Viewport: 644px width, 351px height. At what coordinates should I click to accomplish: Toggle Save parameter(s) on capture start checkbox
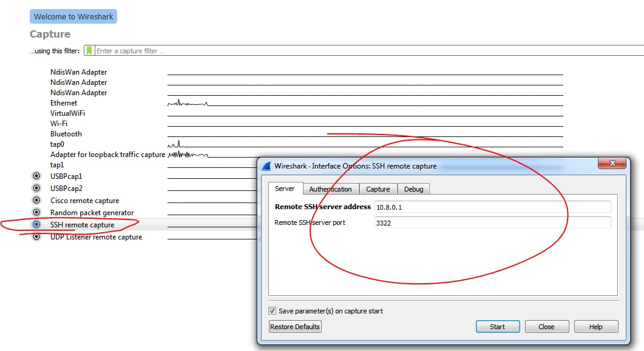point(272,311)
